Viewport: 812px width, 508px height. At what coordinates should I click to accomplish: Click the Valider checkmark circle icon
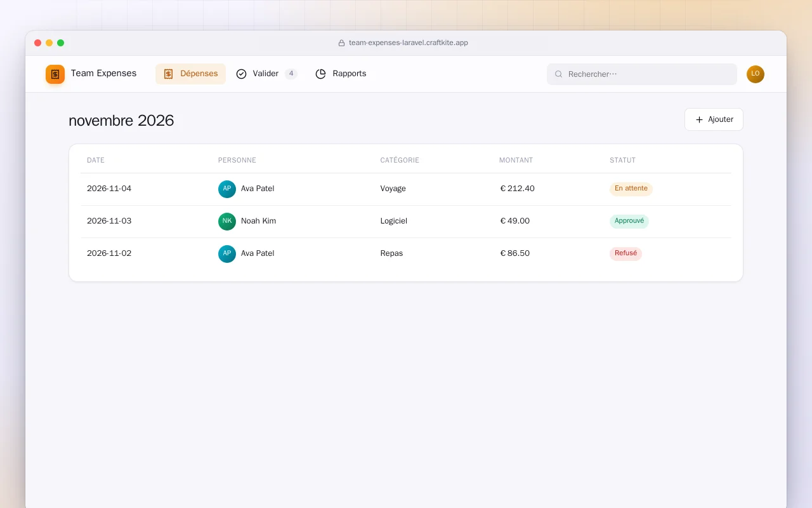pyautogui.click(x=241, y=74)
